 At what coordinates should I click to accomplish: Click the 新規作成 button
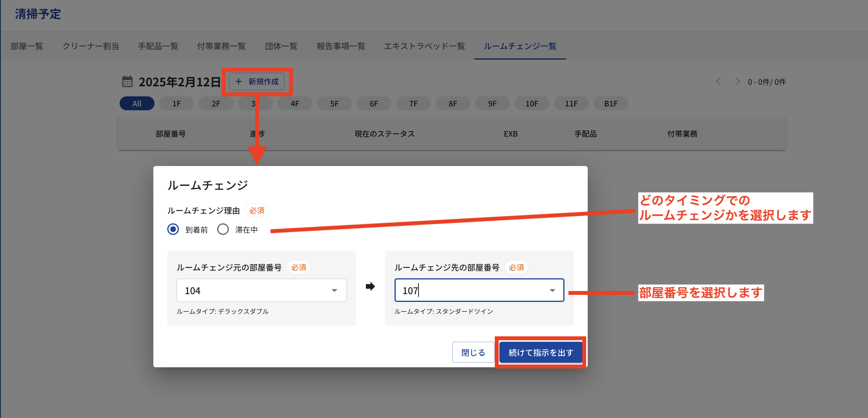coord(257,82)
